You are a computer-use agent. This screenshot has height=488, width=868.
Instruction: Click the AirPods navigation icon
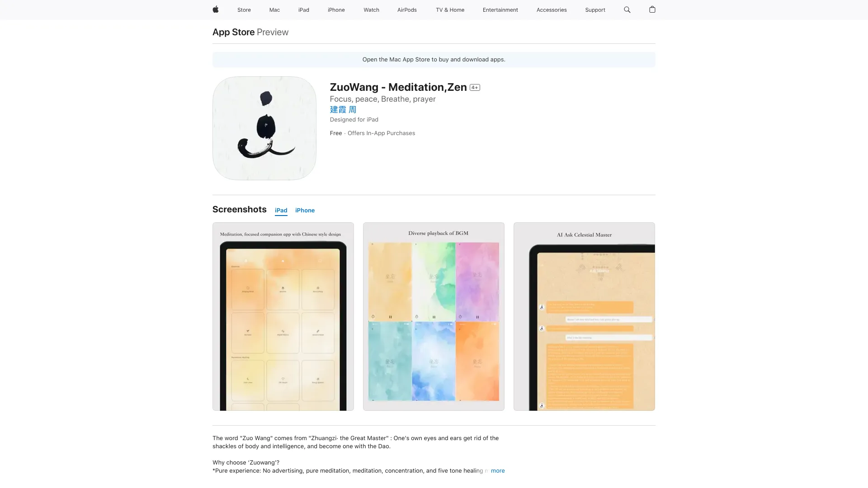coord(407,9)
